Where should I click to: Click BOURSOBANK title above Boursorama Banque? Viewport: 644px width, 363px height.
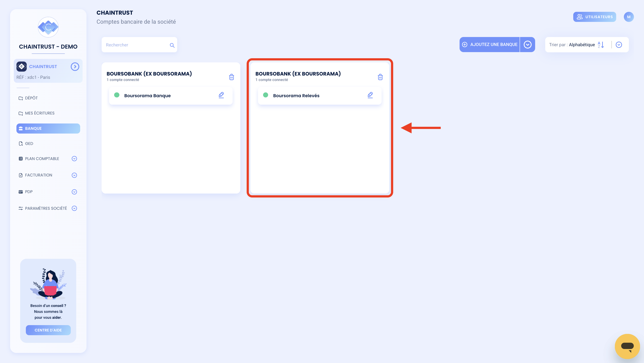tap(149, 74)
